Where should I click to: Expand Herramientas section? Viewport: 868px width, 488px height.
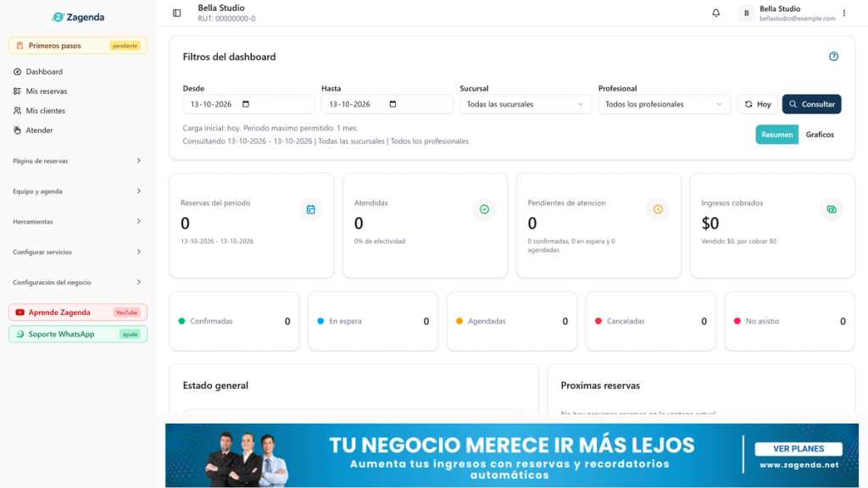[x=77, y=221]
